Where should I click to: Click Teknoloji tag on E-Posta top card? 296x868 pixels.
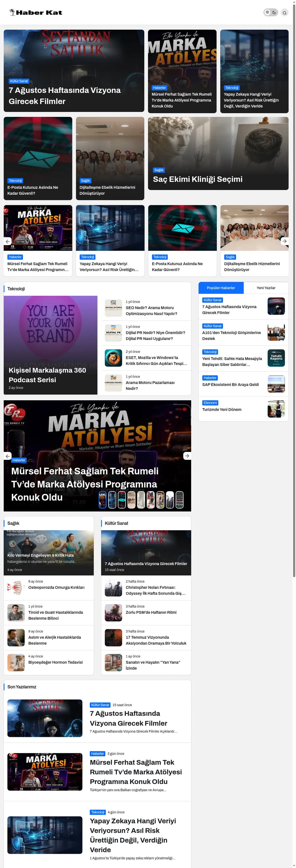point(15,181)
